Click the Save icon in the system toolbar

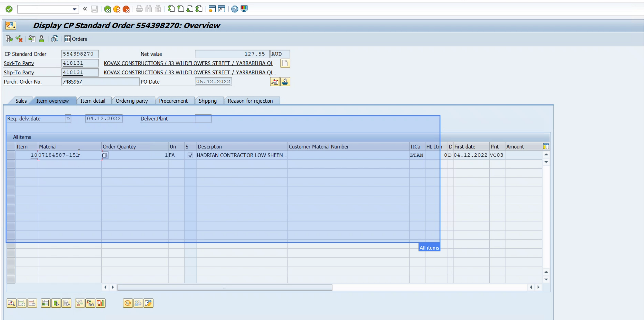[x=95, y=9]
